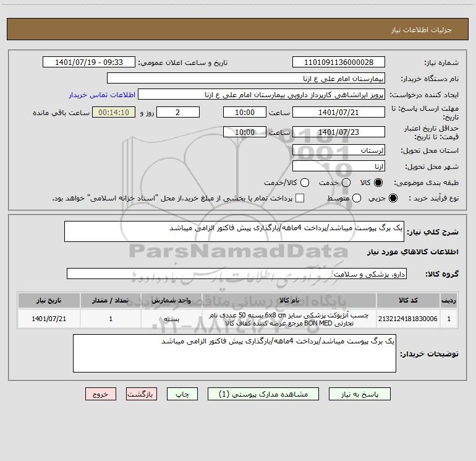Open اطلاعات تماس خریدار link

click(102, 95)
